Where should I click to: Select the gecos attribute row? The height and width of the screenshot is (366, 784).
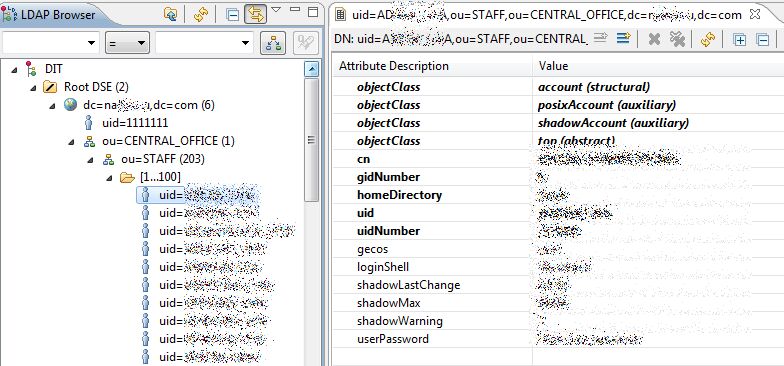(558, 249)
